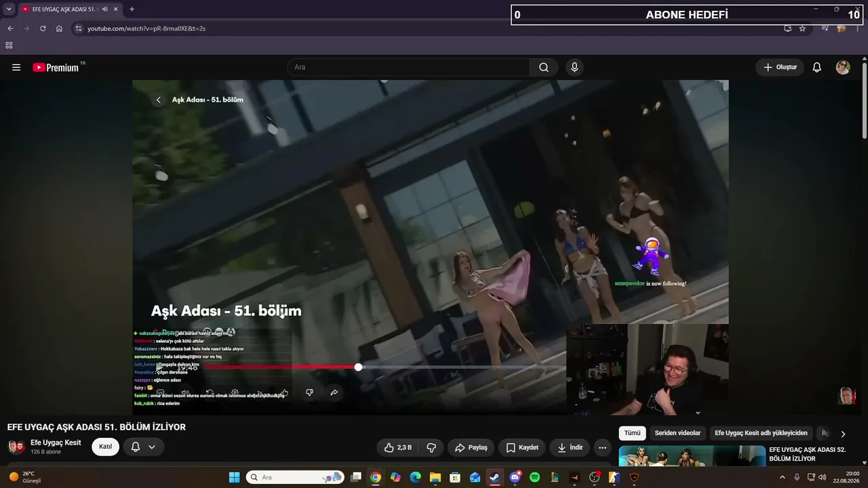Open Chrome three-dot menu

tap(858, 28)
